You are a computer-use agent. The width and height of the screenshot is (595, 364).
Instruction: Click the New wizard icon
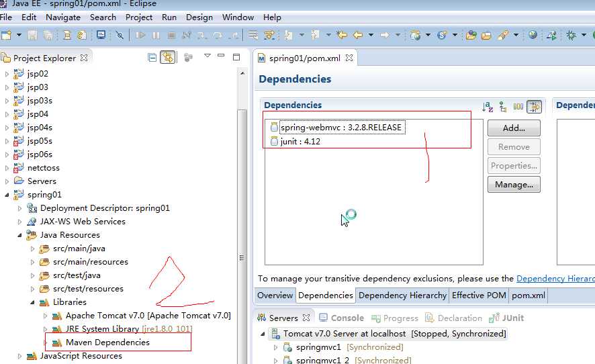[x=6, y=36]
